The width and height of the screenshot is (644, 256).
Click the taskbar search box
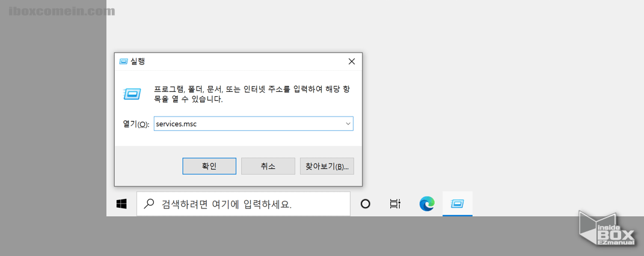243,204
